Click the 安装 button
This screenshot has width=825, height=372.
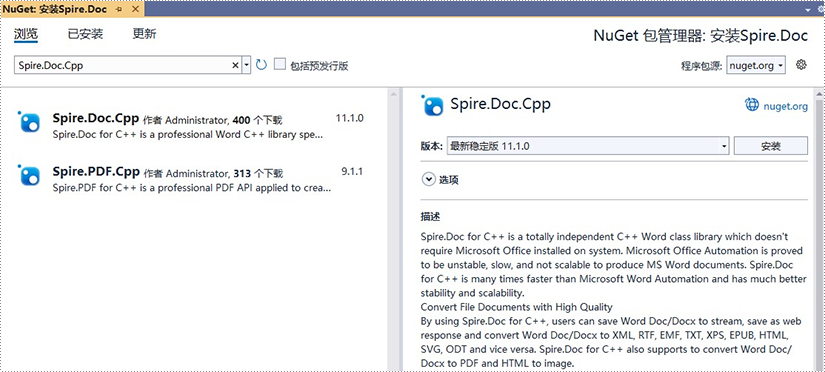[771, 146]
